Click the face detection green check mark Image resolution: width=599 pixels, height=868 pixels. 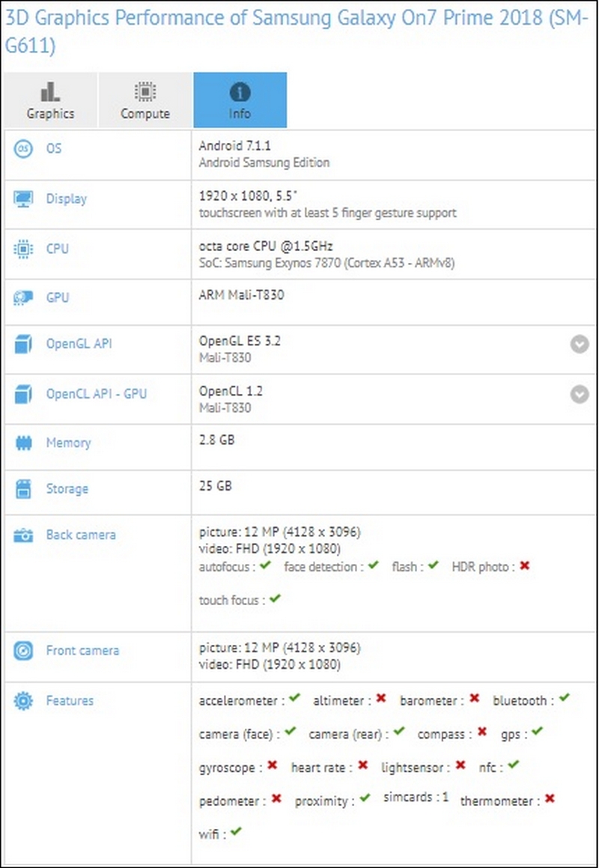(373, 565)
